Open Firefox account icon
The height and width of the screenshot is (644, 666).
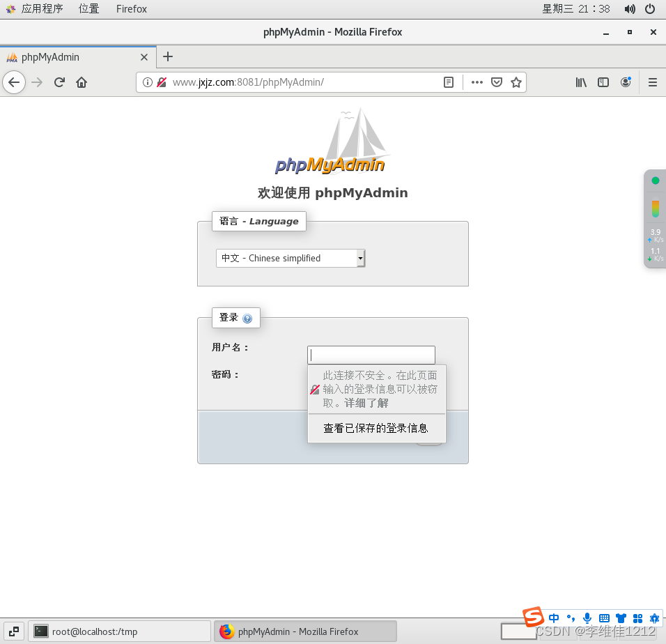[626, 82]
